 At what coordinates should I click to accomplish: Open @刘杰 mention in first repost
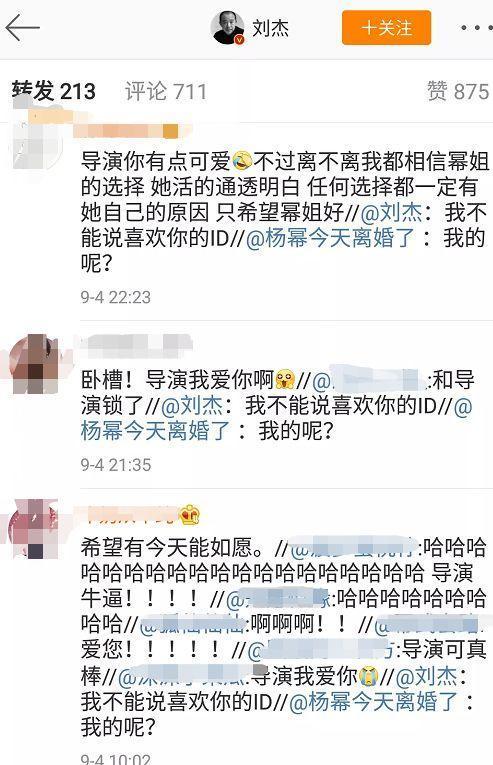(391, 212)
